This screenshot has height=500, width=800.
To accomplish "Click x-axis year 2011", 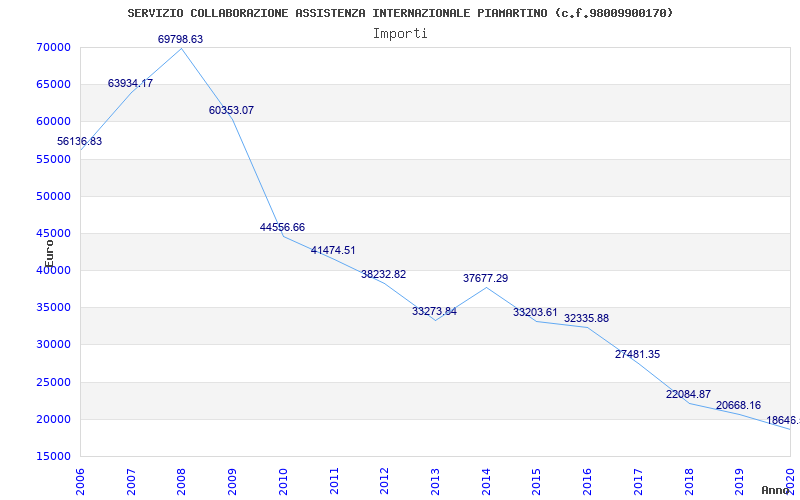I will [334, 481].
